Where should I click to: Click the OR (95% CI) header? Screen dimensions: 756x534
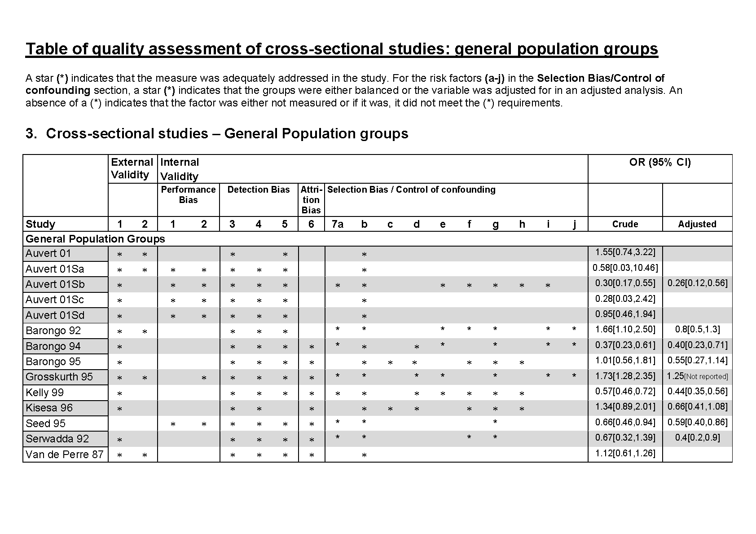tap(659, 163)
